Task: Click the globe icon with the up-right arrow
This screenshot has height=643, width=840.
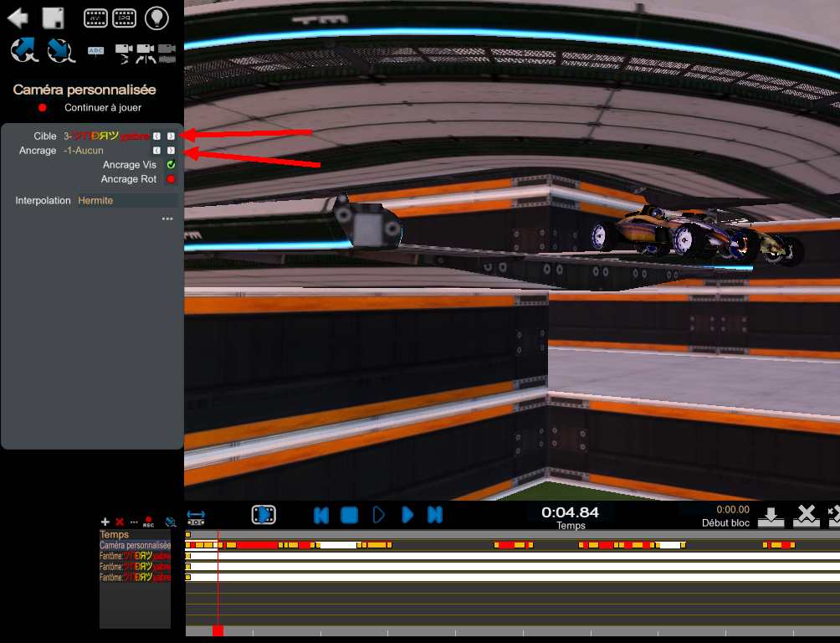Action: click(24, 50)
